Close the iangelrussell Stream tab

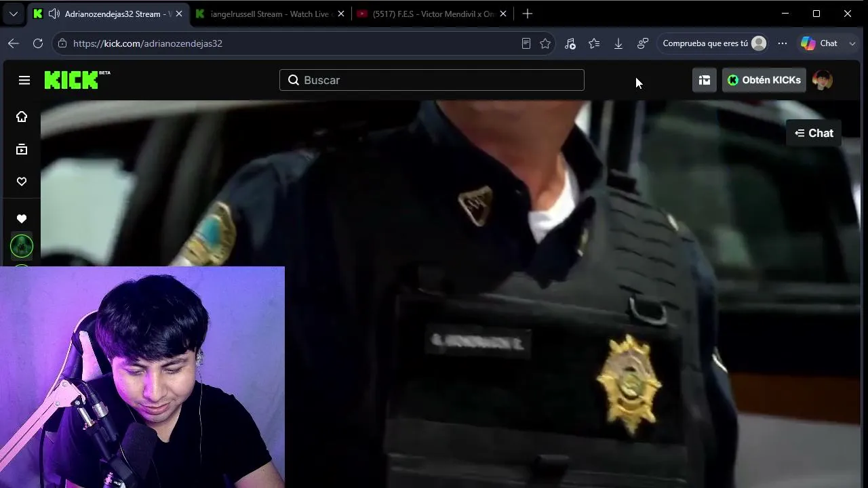[x=341, y=14]
